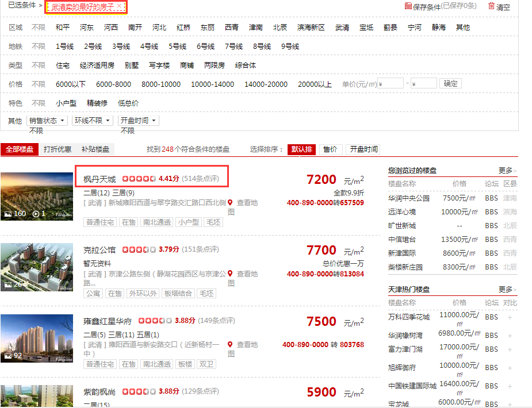Filter by feature 小户型
The height and width of the screenshot is (408, 532).
(66, 103)
